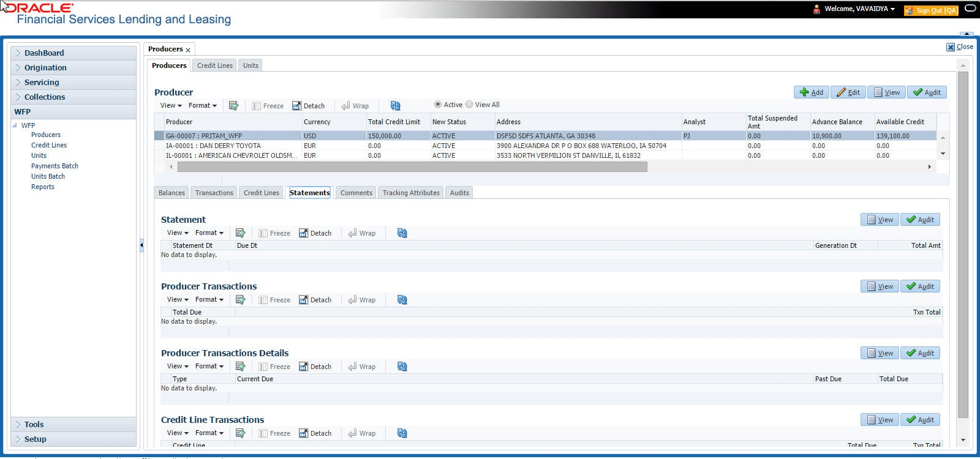Switch to the top Units tab
980x459 pixels.
coord(251,65)
